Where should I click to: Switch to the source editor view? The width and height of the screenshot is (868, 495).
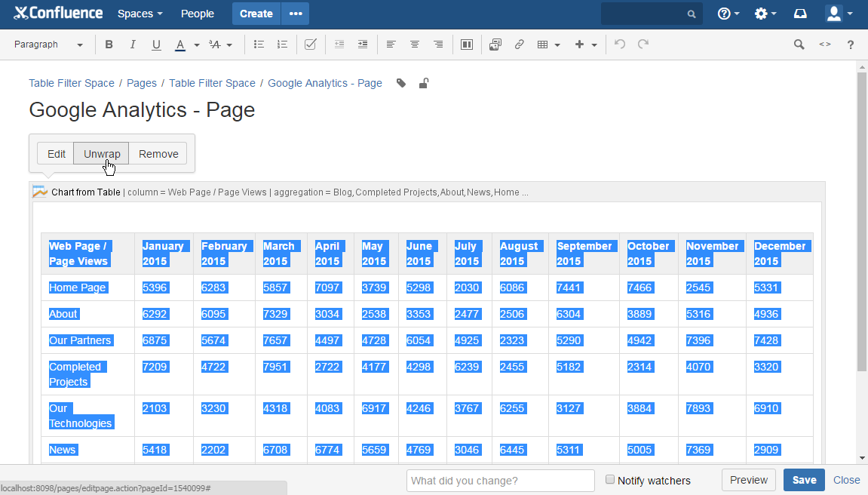824,45
